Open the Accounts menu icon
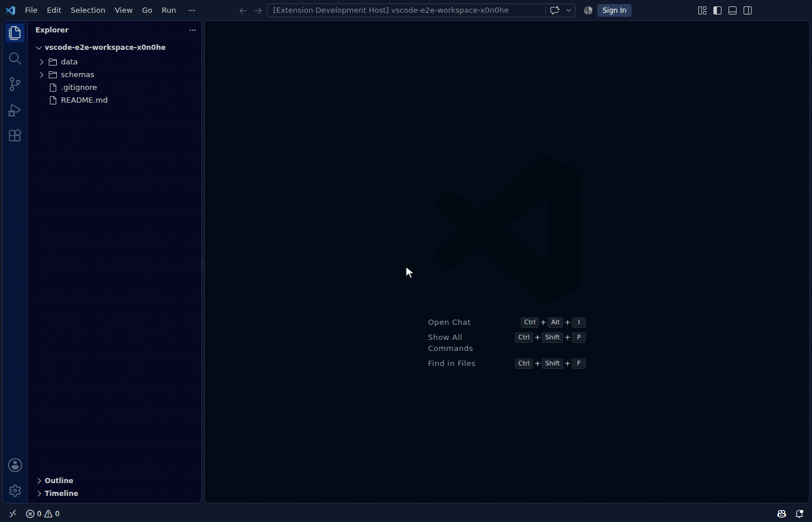Image resolution: width=812 pixels, height=522 pixels. coord(15,465)
